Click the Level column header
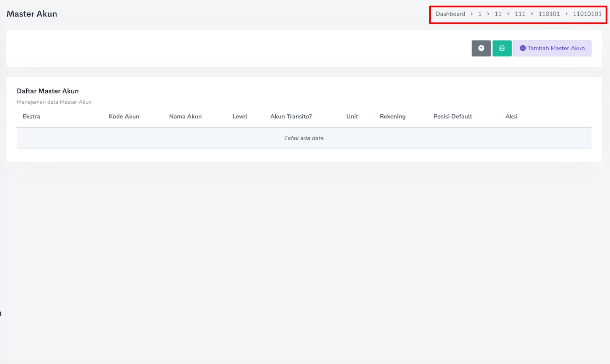This screenshot has width=610, height=364. [x=240, y=117]
